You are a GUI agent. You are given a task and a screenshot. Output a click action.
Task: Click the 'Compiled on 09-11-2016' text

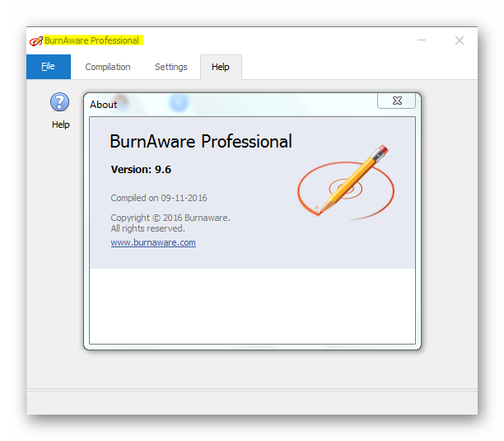coord(159,198)
